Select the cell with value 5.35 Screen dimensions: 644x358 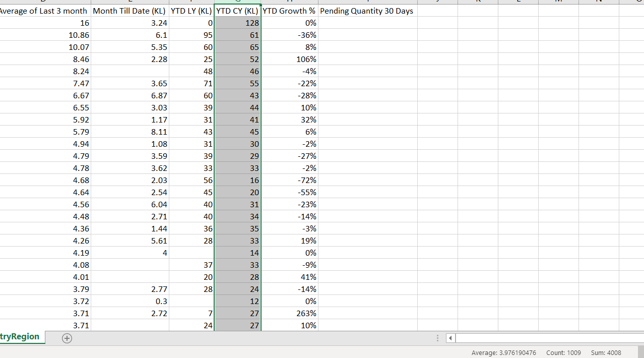point(130,47)
